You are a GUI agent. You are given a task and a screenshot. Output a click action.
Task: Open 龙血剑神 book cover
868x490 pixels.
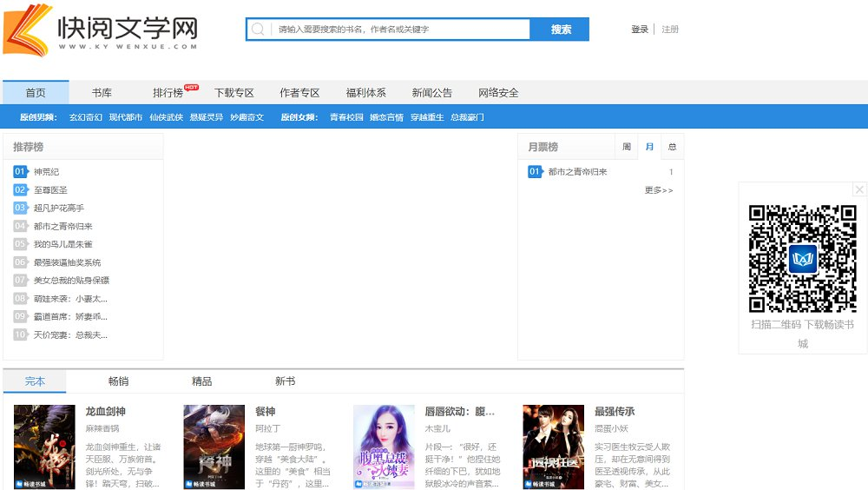coord(44,447)
